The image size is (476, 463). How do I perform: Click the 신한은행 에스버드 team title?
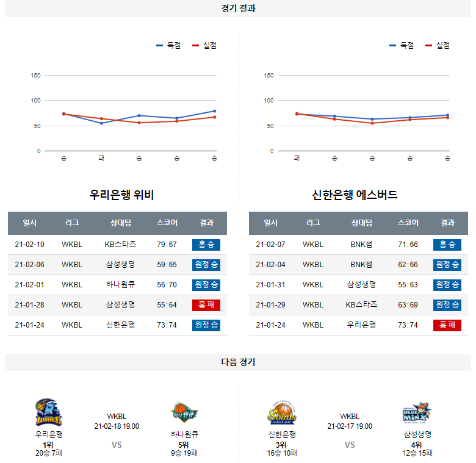point(355,195)
